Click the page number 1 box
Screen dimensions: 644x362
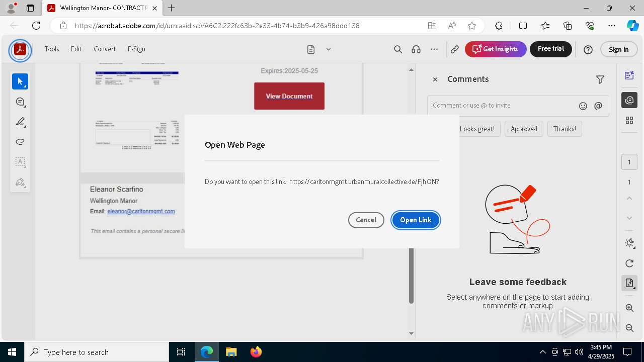(629, 162)
